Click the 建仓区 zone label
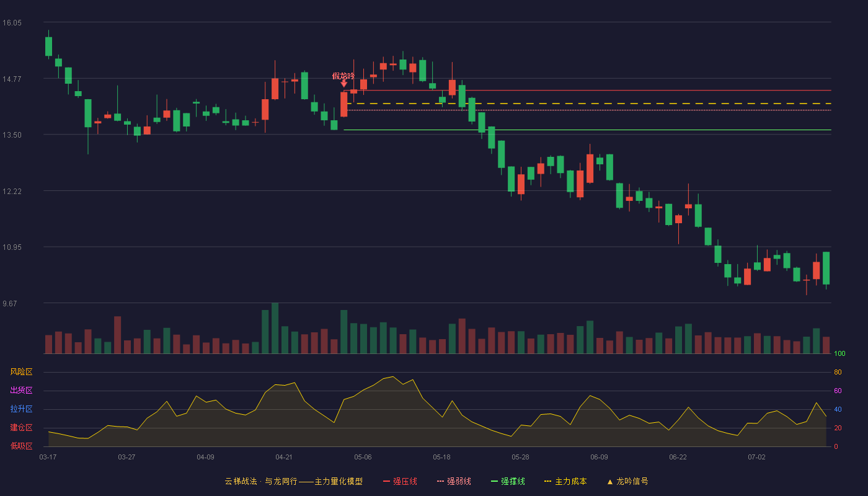868x496 pixels. (21, 428)
